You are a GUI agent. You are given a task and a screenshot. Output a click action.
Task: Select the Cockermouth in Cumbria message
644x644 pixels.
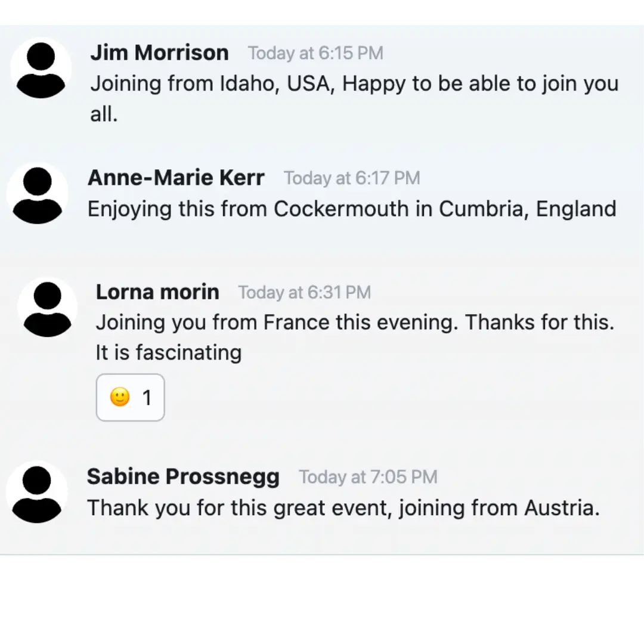352,209
